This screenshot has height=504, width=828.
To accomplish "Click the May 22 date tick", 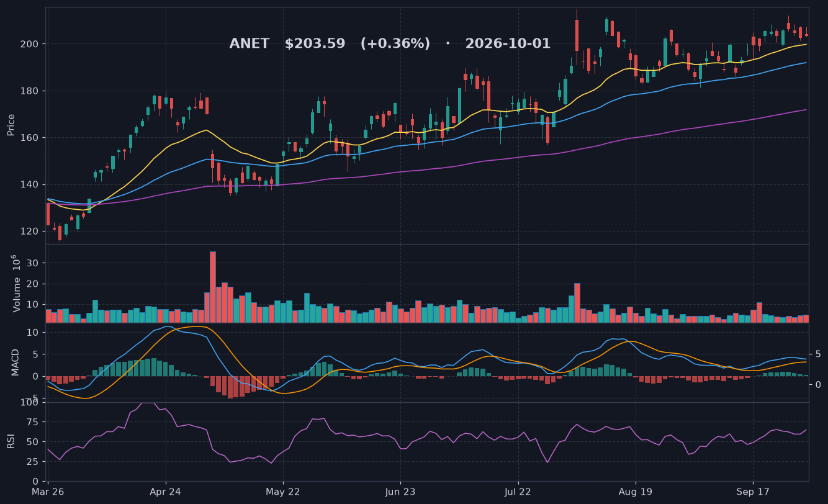I will 283,492.
